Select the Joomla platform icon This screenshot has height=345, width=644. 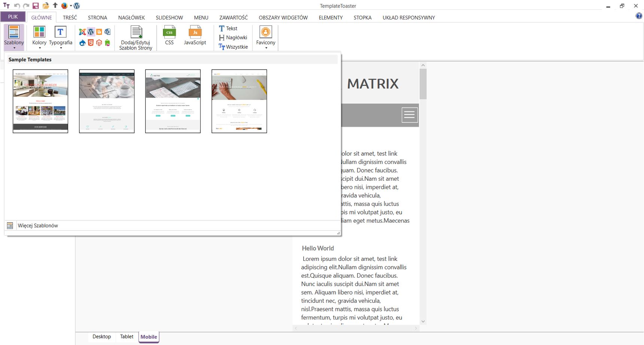[82, 32]
